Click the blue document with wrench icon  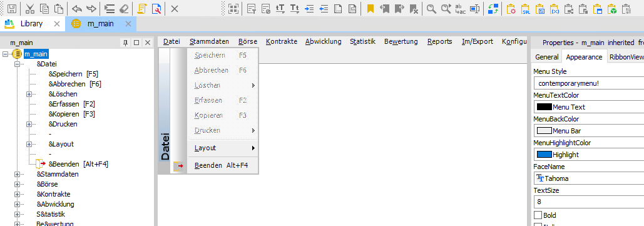click(x=156, y=9)
